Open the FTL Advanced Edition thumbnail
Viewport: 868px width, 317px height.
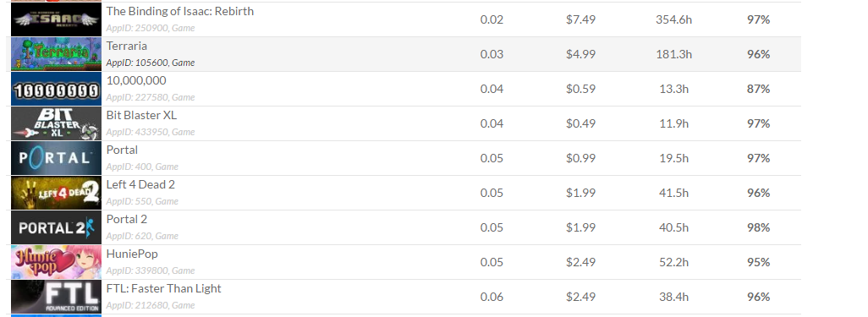56,297
